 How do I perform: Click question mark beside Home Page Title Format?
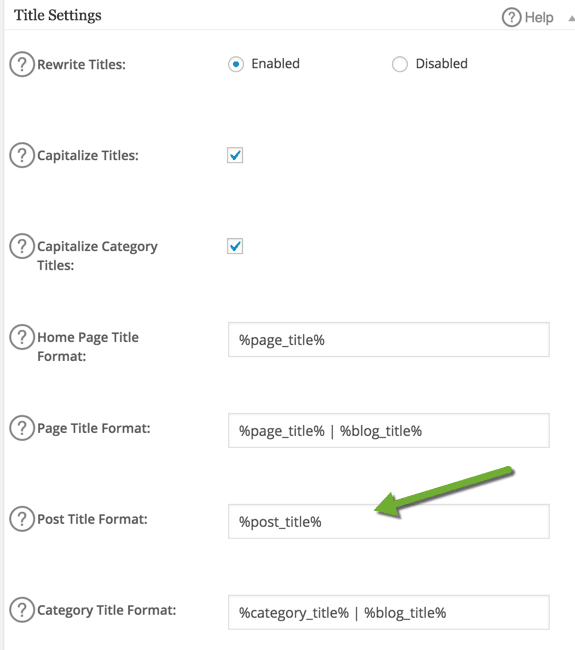22,337
